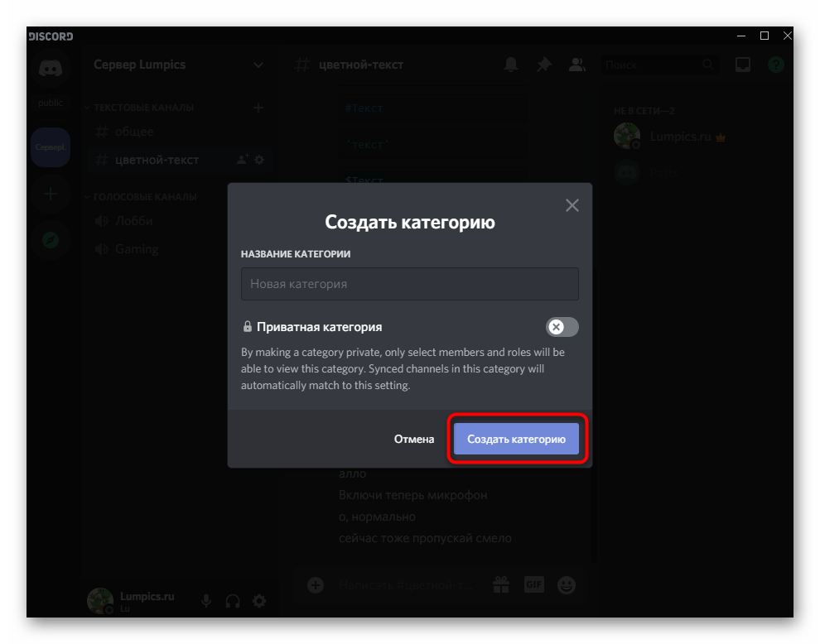The image size is (820, 644).
Task: Click the Поиск search field
Action: click(x=659, y=65)
